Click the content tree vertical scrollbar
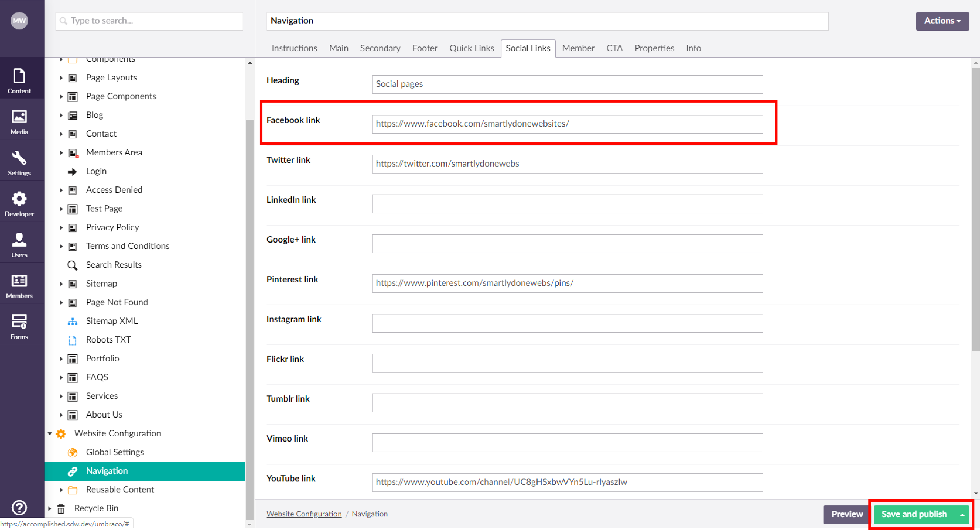The width and height of the screenshot is (980, 530). pos(250,319)
